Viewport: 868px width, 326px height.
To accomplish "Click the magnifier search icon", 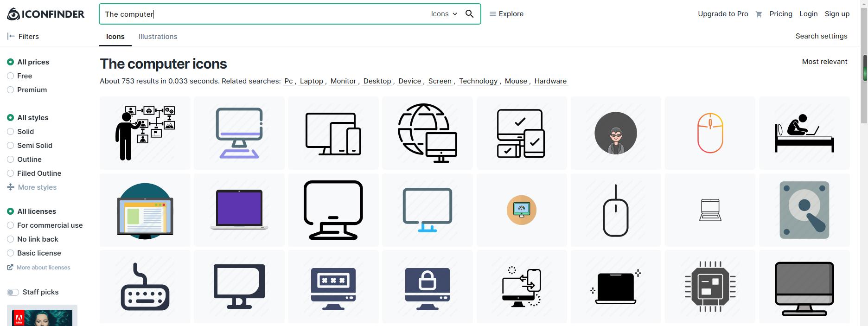I will [469, 14].
